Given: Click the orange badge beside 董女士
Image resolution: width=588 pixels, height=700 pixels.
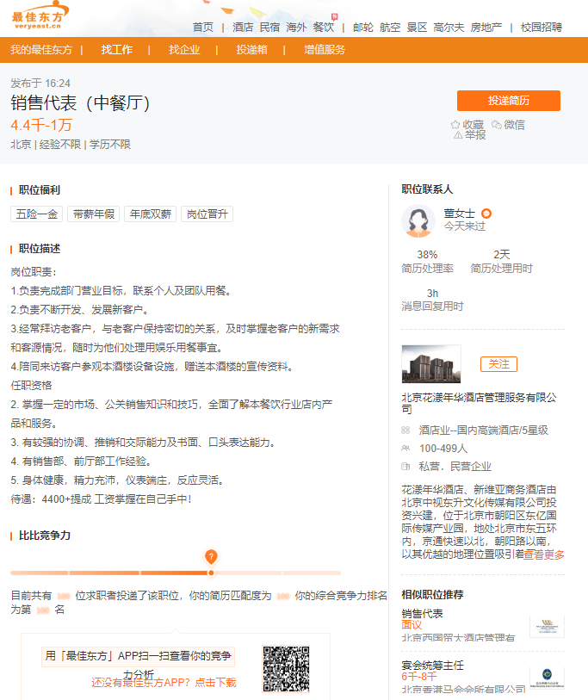Looking at the screenshot, I should click(x=486, y=214).
